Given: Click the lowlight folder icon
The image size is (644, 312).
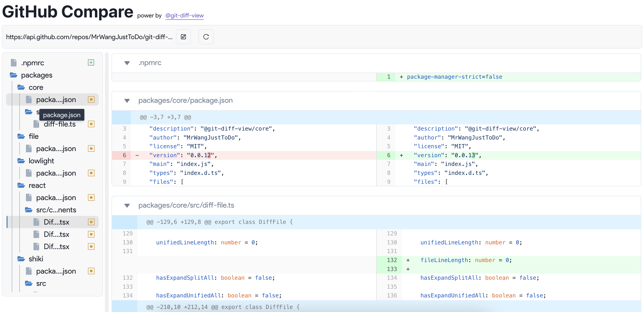Looking at the screenshot, I should point(21,161).
